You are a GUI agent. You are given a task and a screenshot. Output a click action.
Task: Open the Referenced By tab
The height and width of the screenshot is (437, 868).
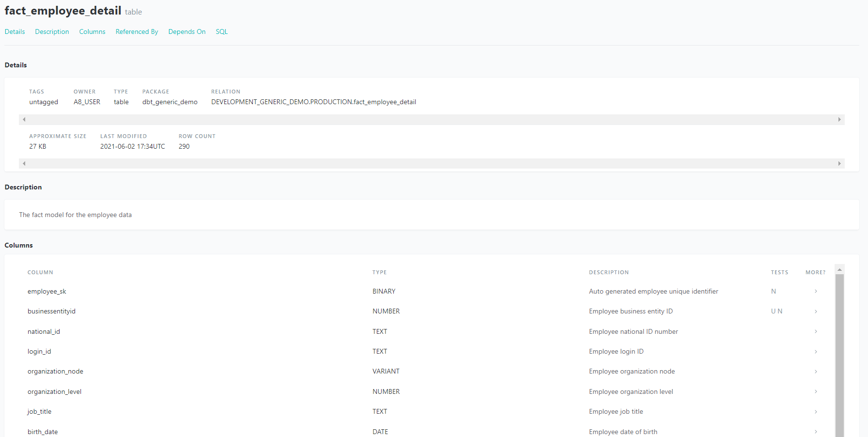(x=137, y=31)
